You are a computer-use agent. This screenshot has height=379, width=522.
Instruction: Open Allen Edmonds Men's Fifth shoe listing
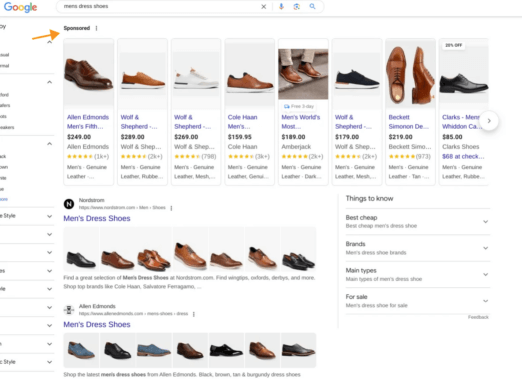88,122
